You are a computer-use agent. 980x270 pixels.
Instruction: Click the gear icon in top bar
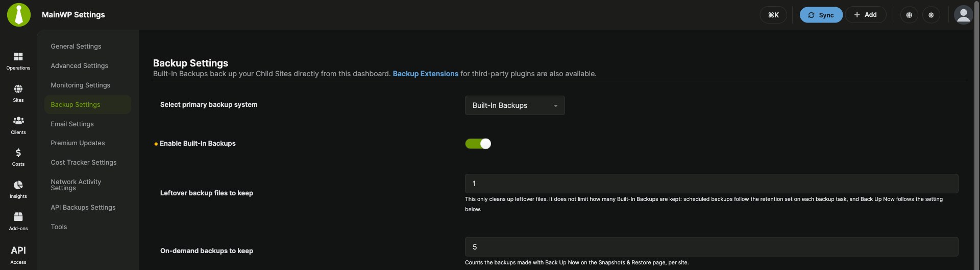[x=931, y=15]
